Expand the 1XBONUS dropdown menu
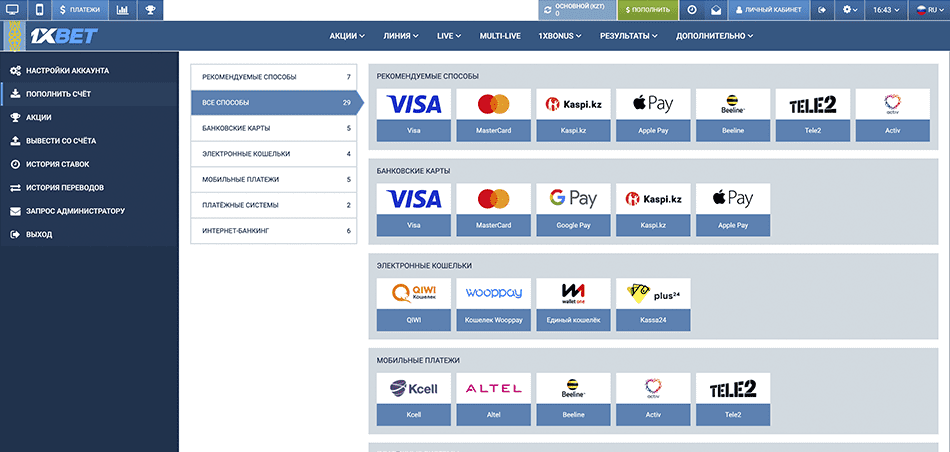950x452 pixels. tap(560, 36)
